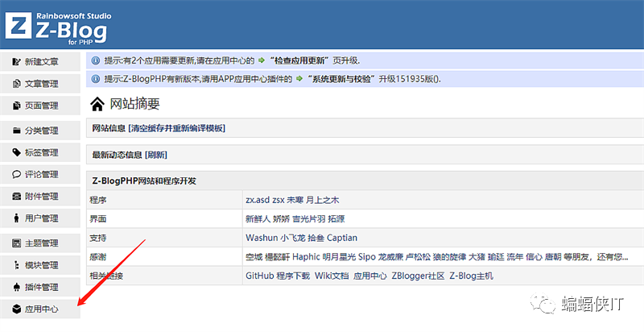
Task: Open the GitHub link
Action: (x=259, y=276)
